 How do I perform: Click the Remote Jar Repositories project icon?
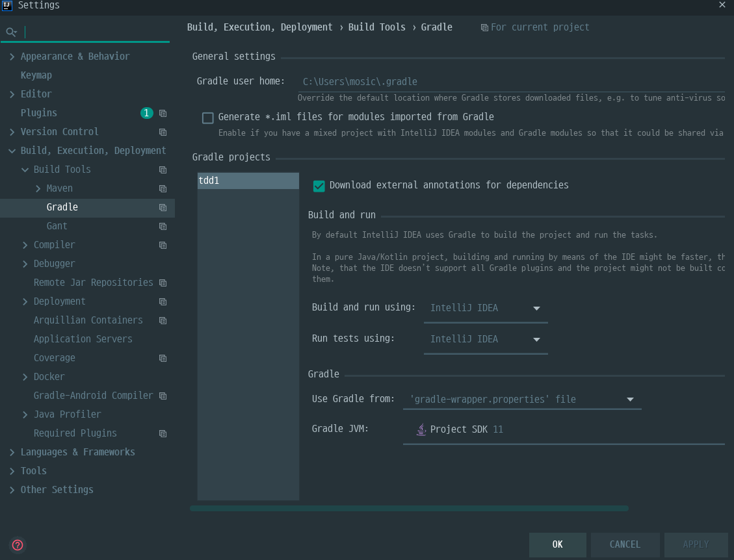[x=163, y=283]
